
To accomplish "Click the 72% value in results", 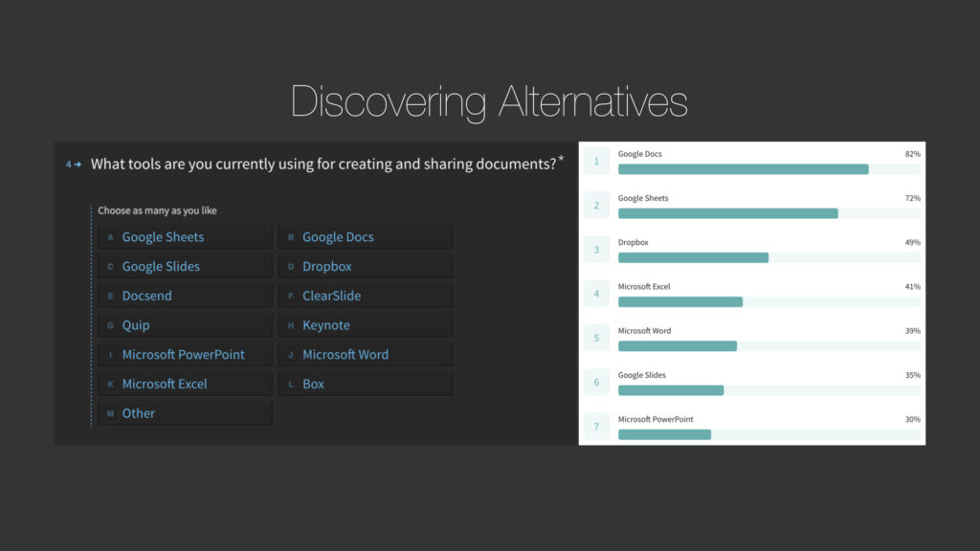I will (x=912, y=198).
